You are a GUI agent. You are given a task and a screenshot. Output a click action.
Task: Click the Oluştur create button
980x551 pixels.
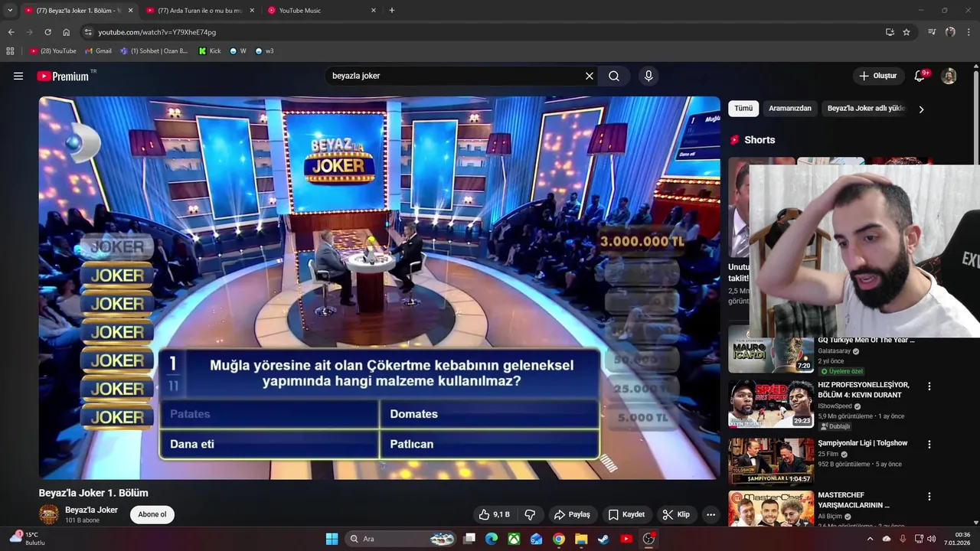coord(877,76)
